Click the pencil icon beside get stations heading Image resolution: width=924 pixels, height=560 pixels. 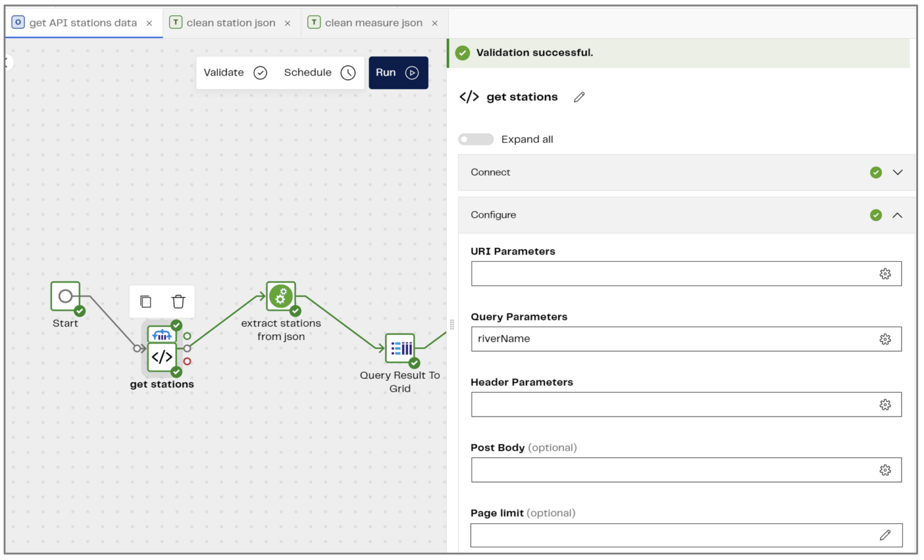pyautogui.click(x=579, y=97)
